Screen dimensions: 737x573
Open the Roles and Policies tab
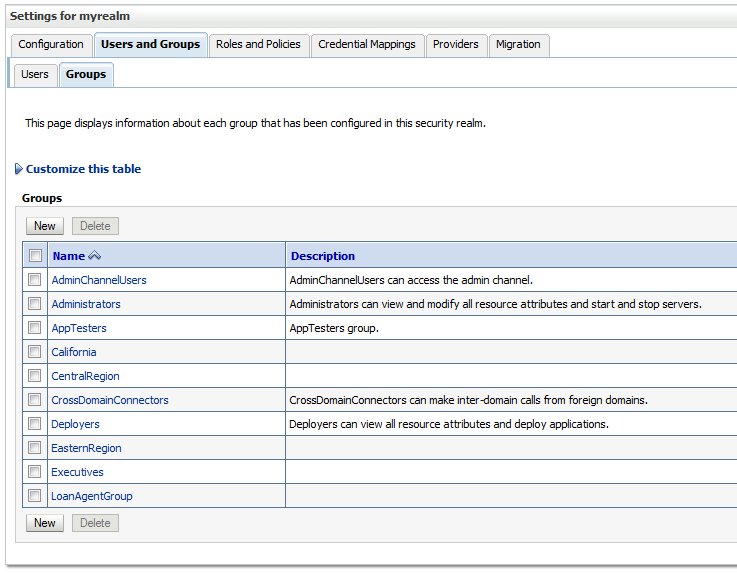pyautogui.click(x=258, y=44)
